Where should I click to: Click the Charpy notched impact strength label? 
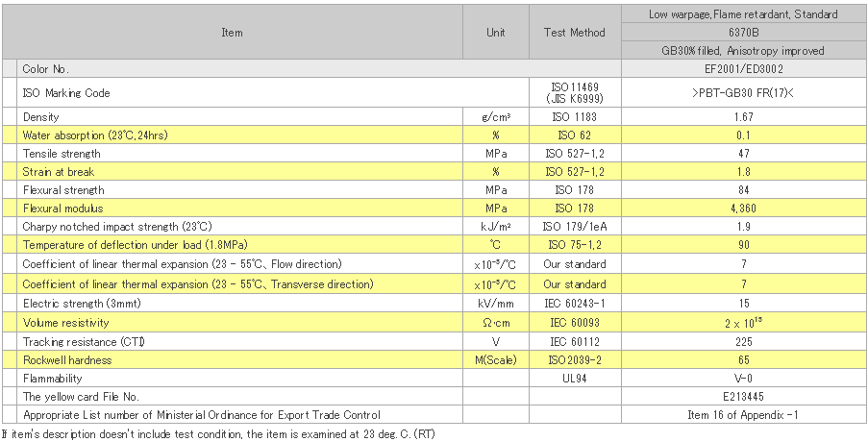pyautogui.click(x=116, y=227)
